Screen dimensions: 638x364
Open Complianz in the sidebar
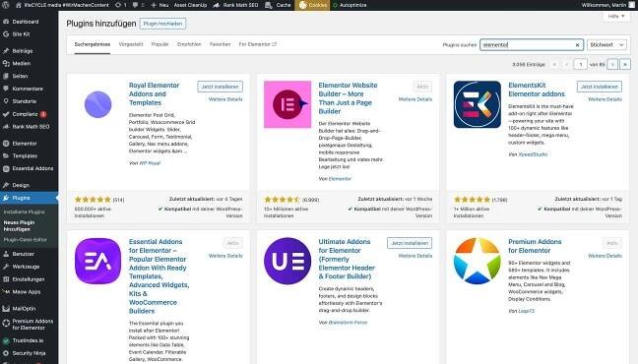[x=25, y=114]
